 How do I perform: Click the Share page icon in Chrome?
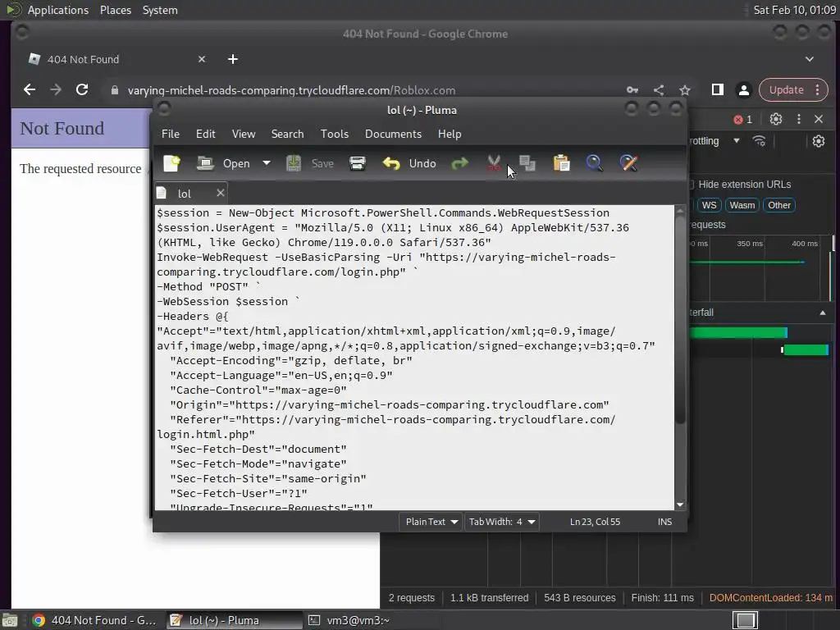[x=659, y=90]
